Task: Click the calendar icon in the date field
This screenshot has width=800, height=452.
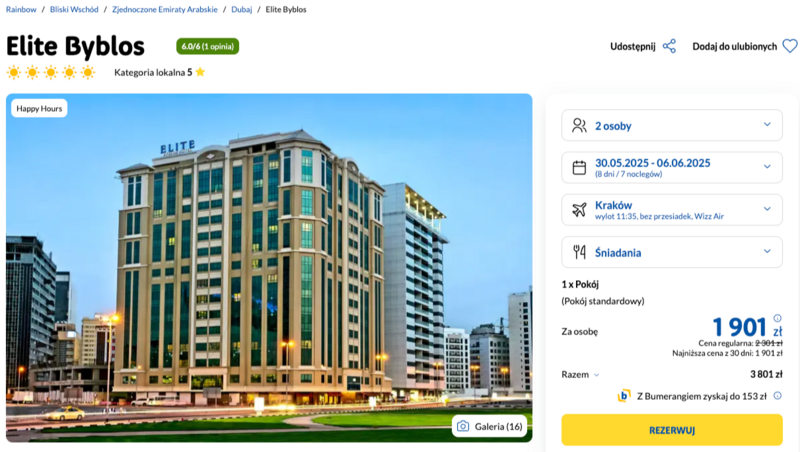Action: coord(579,167)
